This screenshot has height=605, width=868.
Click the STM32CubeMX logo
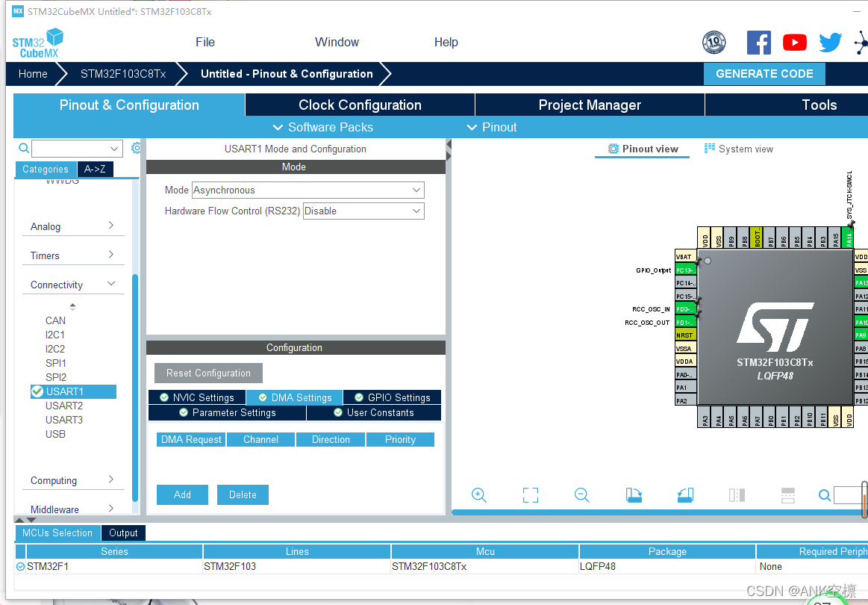(37, 43)
